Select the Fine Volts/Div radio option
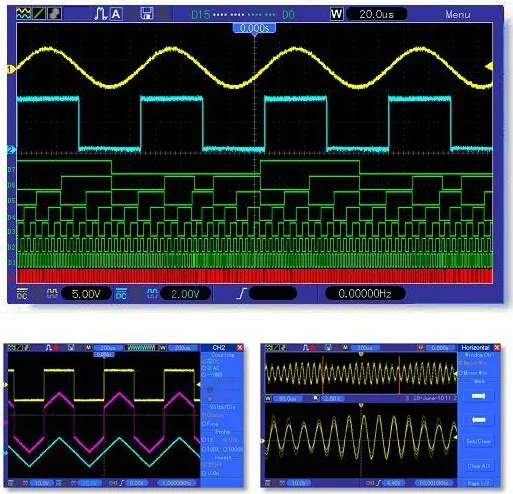Screen dimensions: 513x494 (x=211, y=424)
